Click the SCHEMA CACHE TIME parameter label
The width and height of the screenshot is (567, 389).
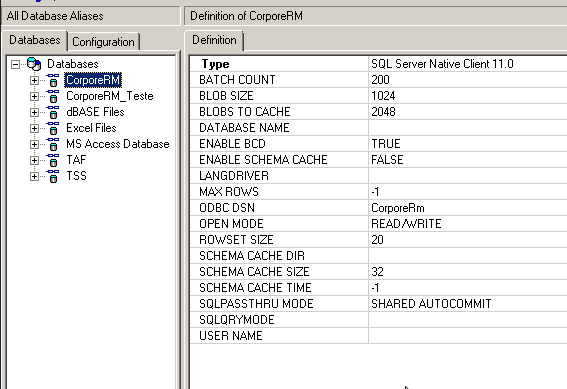255,288
